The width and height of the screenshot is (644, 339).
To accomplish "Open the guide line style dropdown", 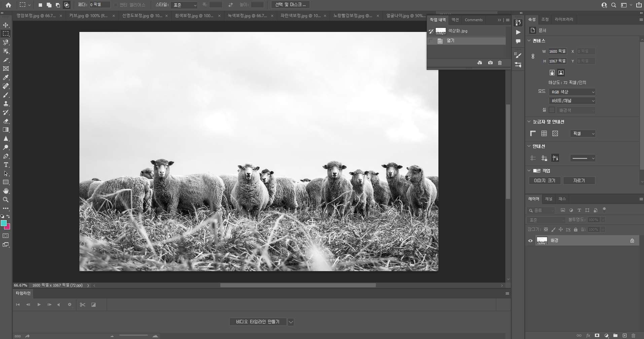I will click(x=583, y=158).
